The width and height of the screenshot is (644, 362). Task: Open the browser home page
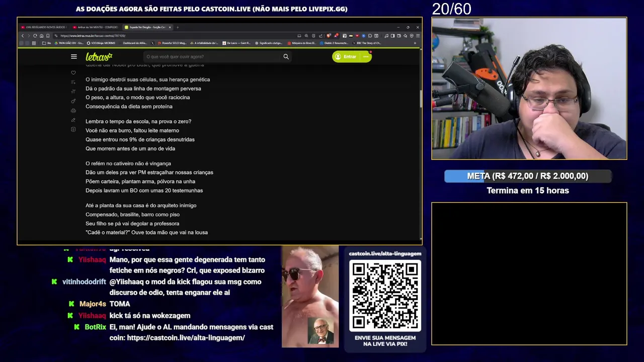(41, 36)
